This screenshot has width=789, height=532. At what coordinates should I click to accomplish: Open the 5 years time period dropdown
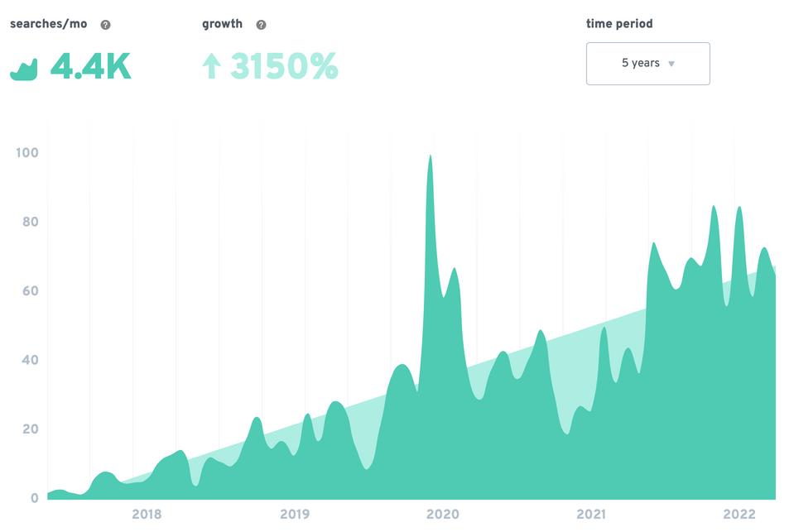tap(647, 64)
